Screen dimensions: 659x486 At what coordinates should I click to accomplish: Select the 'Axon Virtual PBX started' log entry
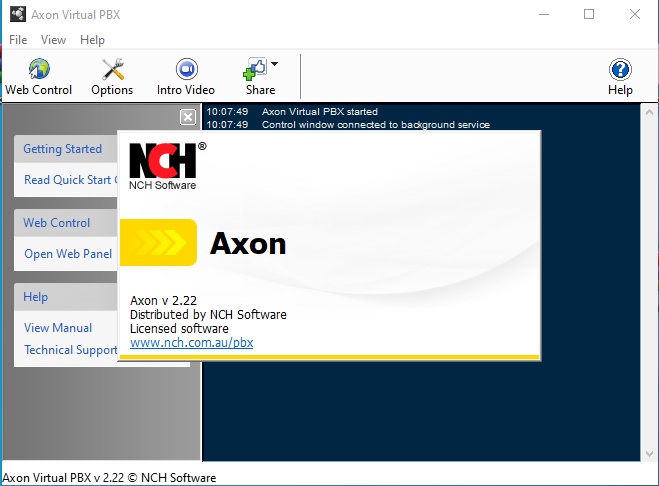[x=320, y=112]
